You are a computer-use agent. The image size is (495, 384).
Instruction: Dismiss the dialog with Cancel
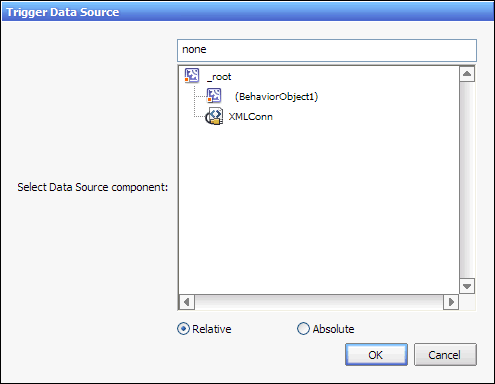[x=445, y=355]
